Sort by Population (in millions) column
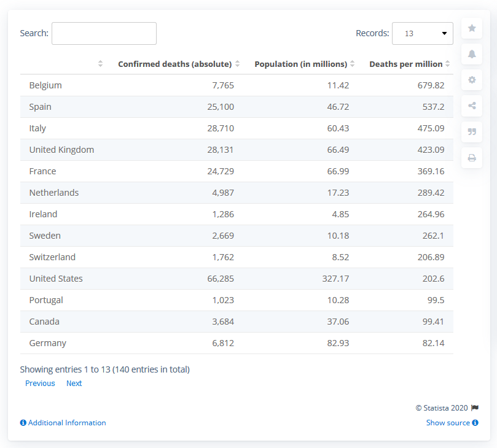Image resolution: width=497 pixels, height=448 pixels. pos(301,64)
